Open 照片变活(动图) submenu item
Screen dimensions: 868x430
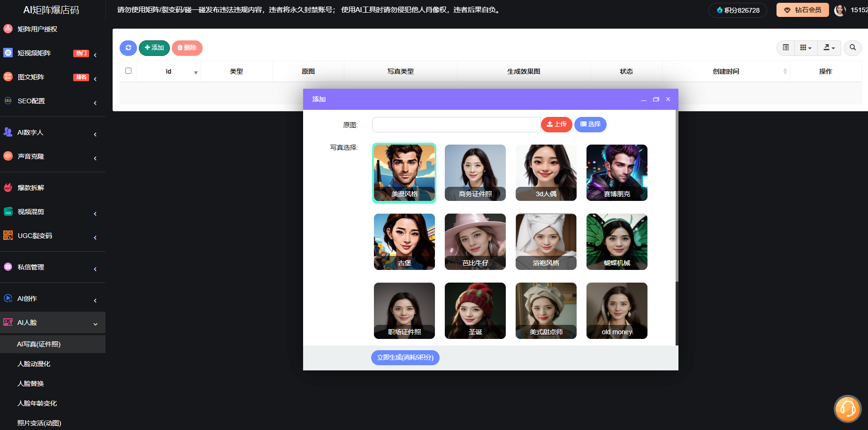point(53,423)
